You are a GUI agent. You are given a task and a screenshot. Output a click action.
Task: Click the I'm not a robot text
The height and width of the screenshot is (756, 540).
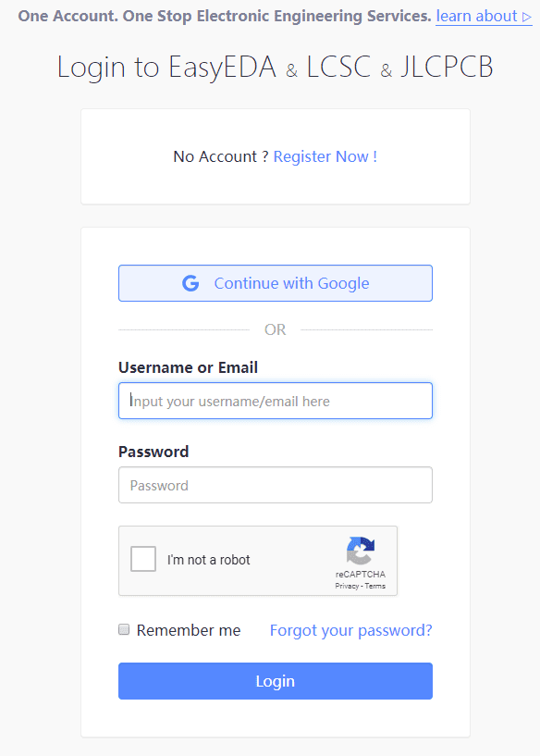click(x=209, y=560)
